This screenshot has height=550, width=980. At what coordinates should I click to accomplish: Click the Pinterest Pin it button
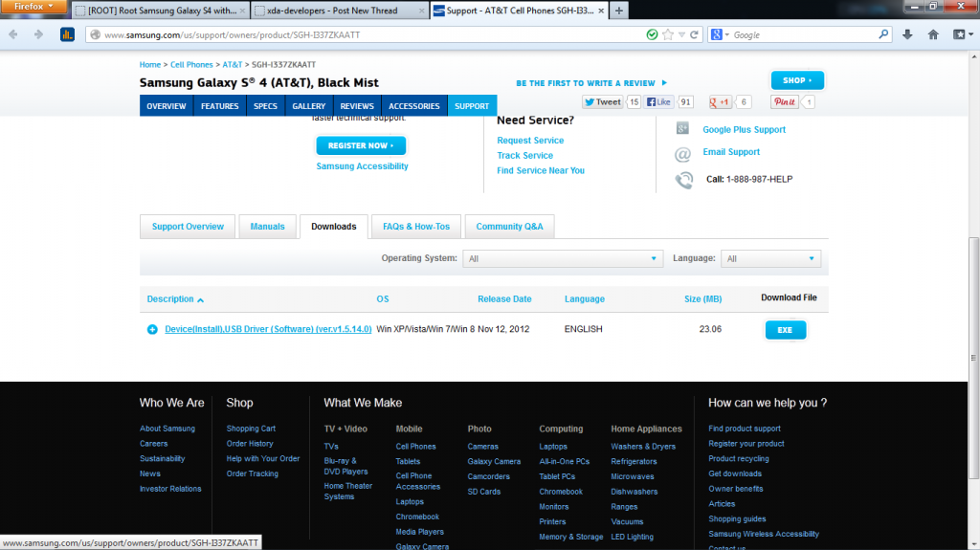(785, 102)
